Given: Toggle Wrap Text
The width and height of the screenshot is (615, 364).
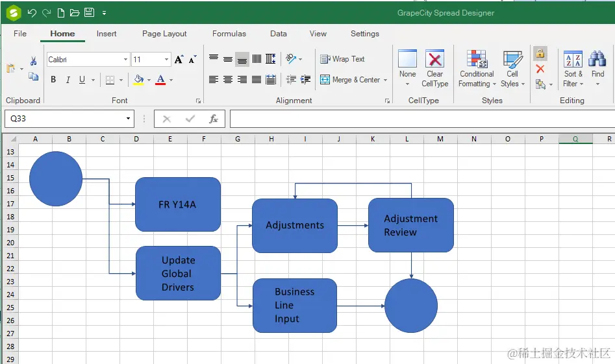Looking at the screenshot, I should [342, 59].
